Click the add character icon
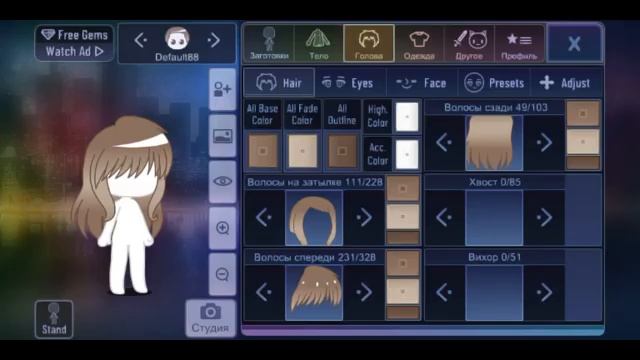 [222, 89]
